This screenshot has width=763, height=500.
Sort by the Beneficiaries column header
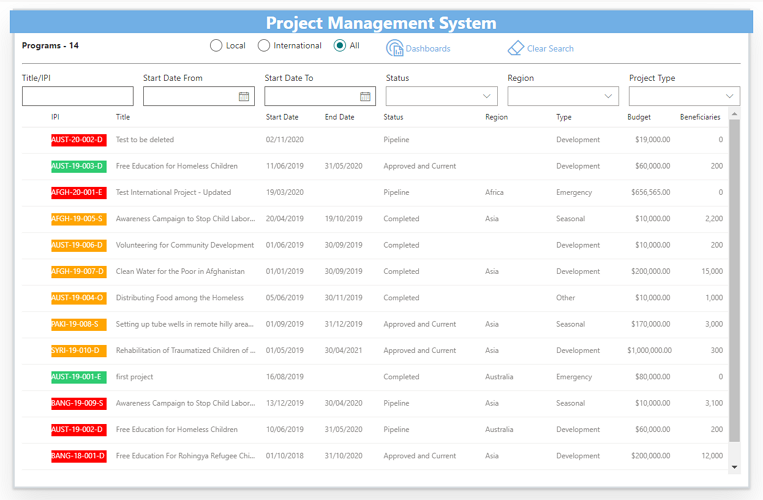point(700,117)
